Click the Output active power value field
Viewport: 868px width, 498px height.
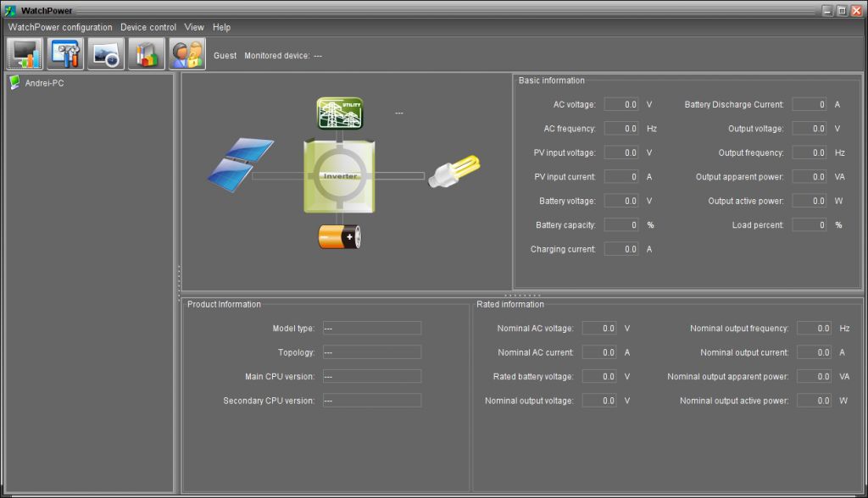810,201
